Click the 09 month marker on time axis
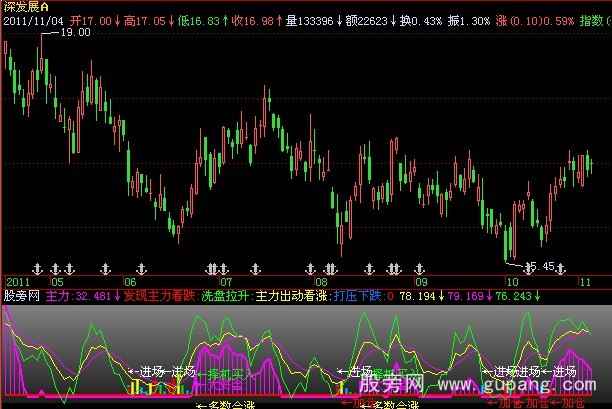 pyautogui.click(x=421, y=283)
